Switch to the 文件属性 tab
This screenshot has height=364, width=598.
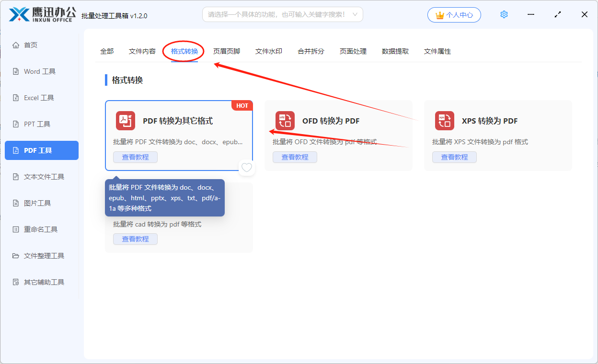point(437,51)
